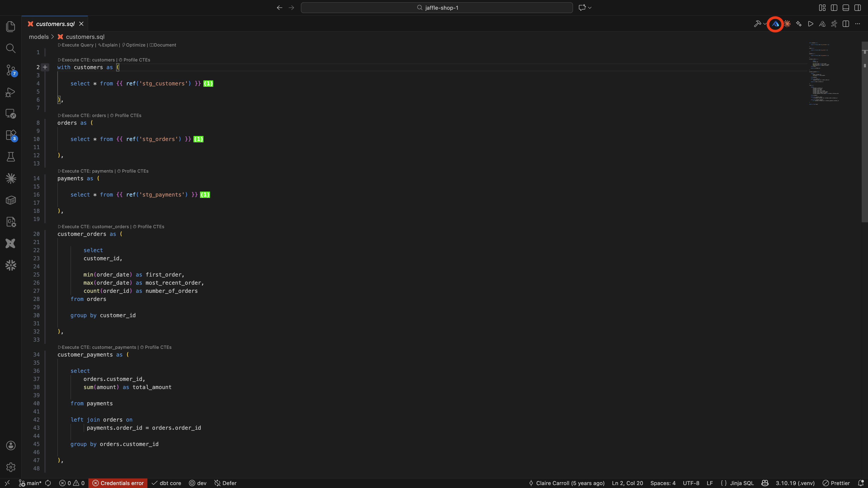
Task: Open the Snowflake sidebar view
Action: (x=11, y=265)
